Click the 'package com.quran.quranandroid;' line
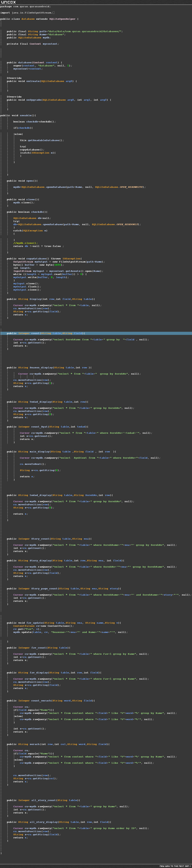Image resolution: width=192 pixels, height=868 pixels. click(x=26, y=6)
